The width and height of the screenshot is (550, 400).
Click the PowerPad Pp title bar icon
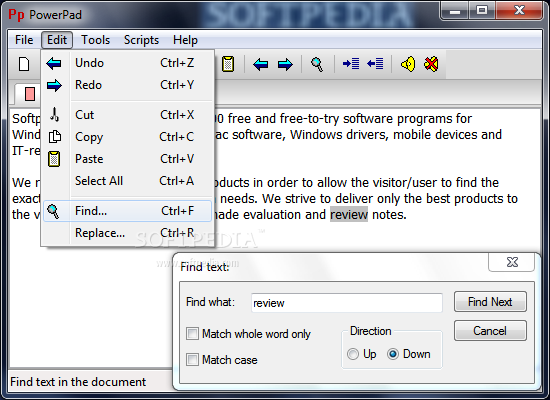tap(16, 15)
